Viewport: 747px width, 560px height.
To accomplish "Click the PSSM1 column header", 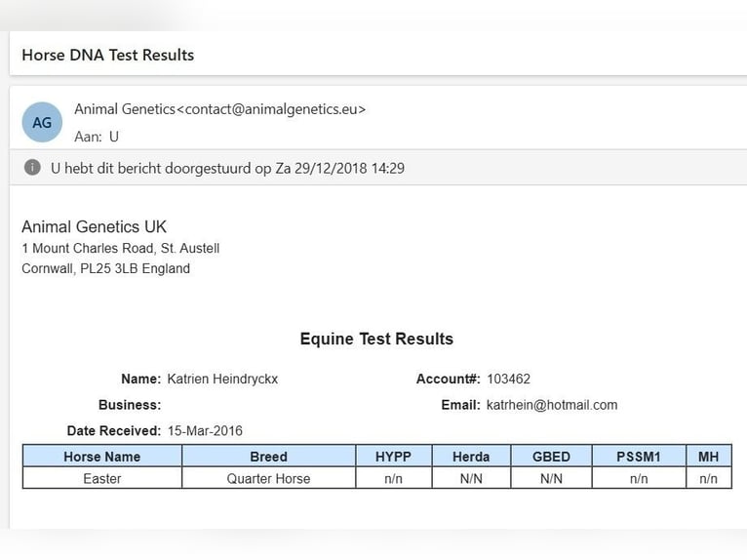I will 638,456.
